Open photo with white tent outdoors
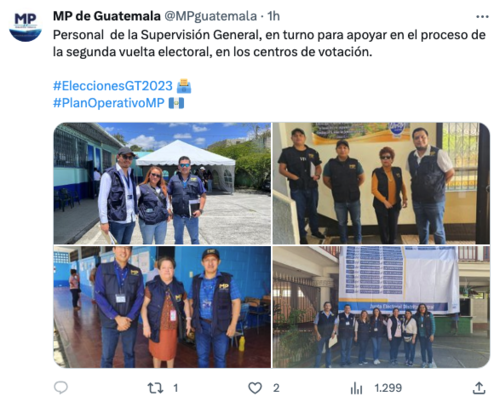Image resolution: width=500 pixels, height=402 pixels. tap(162, 183)
